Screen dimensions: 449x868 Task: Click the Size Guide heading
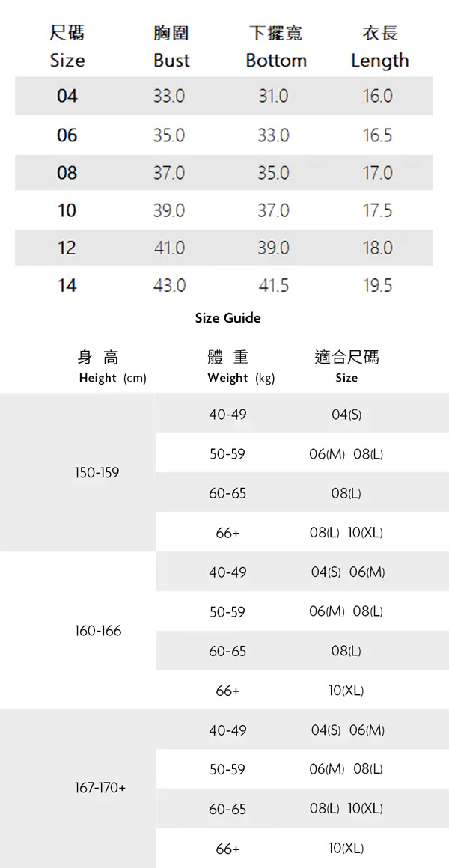tap(227, 318)
